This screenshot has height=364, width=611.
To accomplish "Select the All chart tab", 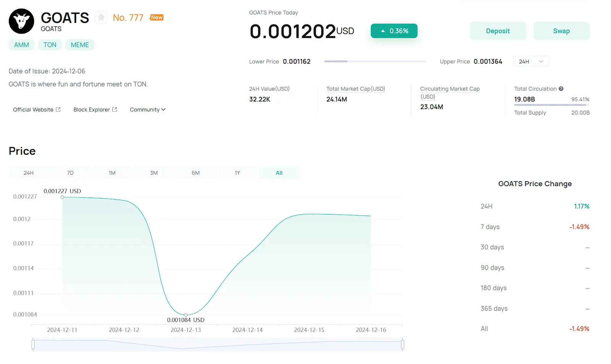I will pos(279,173).
